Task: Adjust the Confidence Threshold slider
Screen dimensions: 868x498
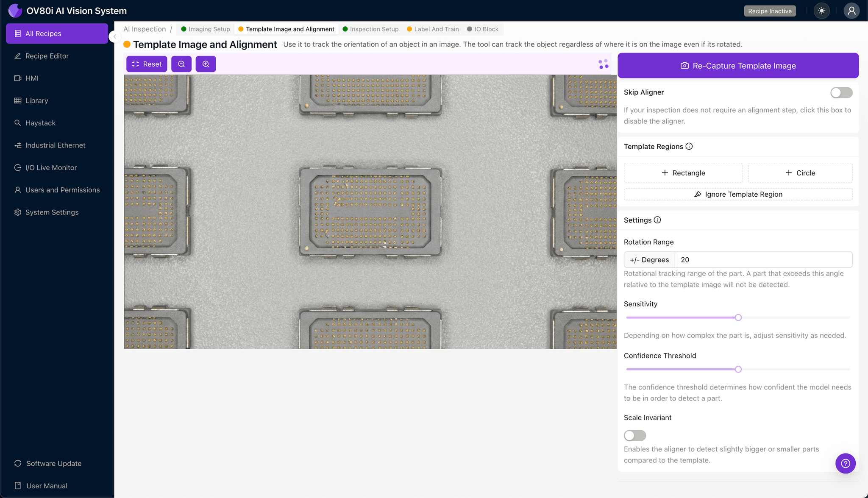Action: click(x=738, y=369)
